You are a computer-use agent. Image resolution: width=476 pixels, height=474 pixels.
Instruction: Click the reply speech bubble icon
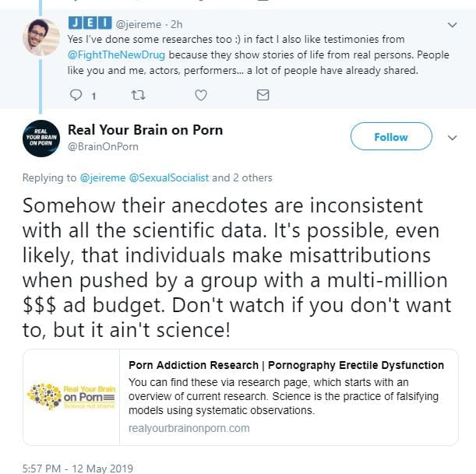(76, 95)
